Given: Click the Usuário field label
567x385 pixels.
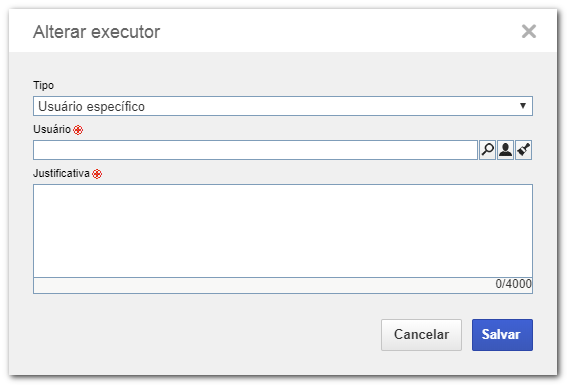Looking at the screenshot, I should [52, 129].
